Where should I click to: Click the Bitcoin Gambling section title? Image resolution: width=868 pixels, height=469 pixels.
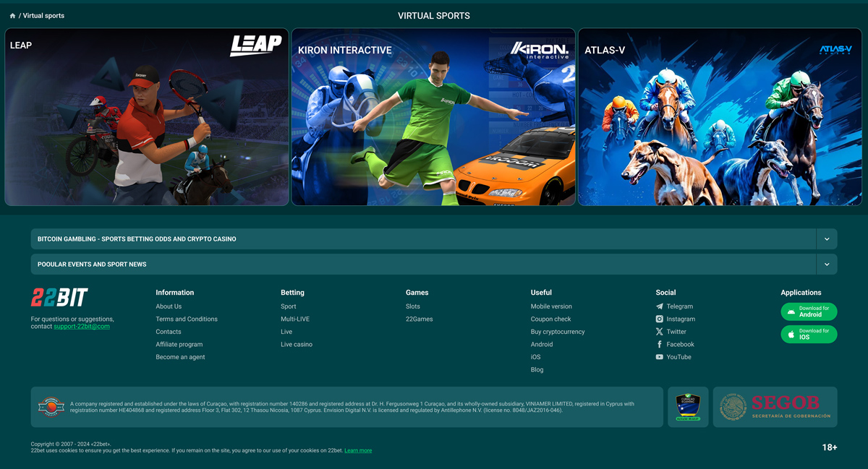point(137,239)
